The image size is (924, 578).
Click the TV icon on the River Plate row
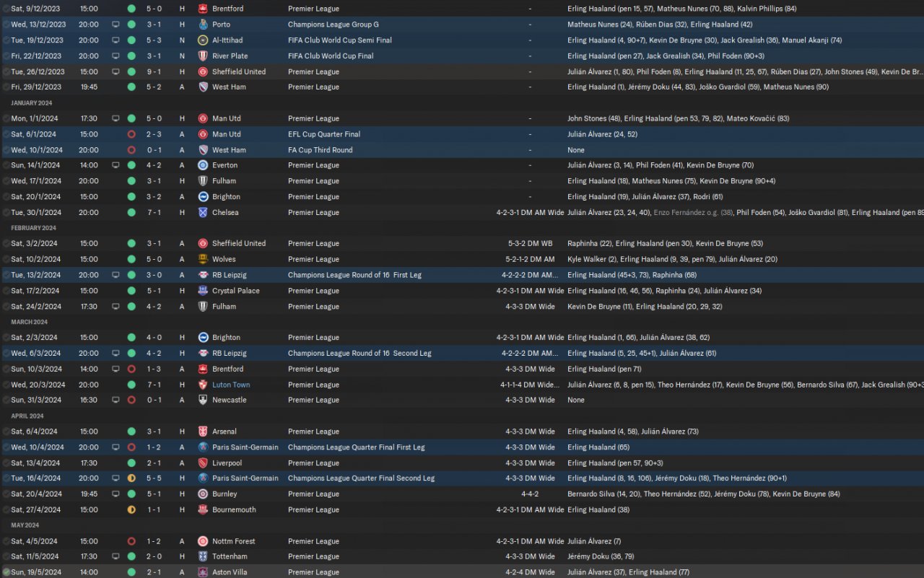115,56
